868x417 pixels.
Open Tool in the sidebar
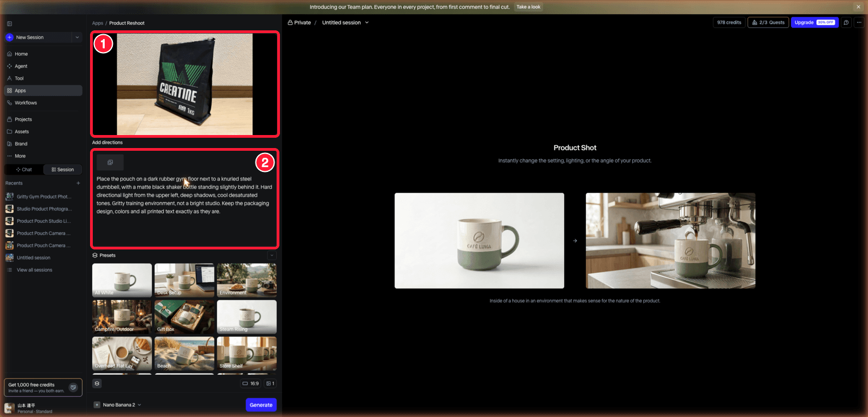43,79
